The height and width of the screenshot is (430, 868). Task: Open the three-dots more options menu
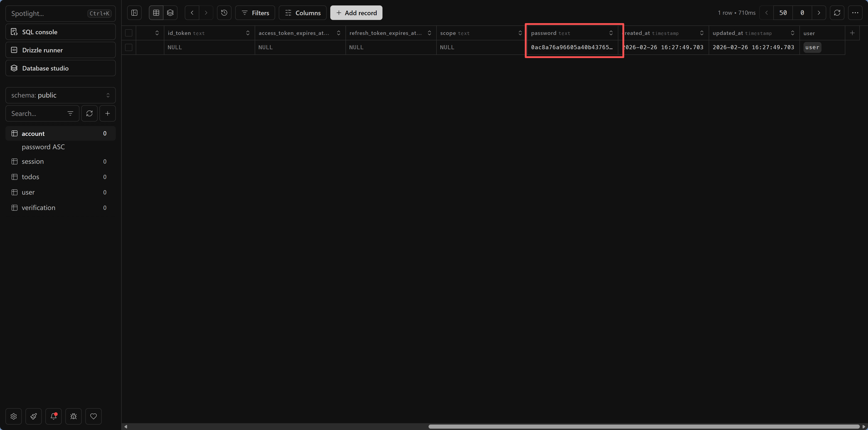click(855, 13)
